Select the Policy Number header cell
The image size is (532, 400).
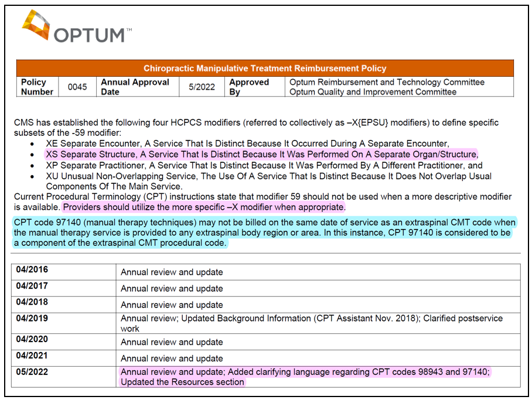(36, 87)
